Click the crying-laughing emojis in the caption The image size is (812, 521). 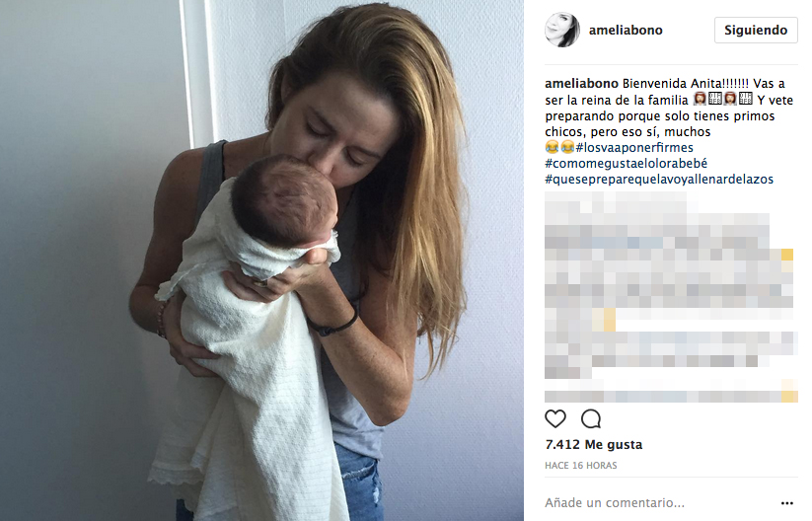559,148
